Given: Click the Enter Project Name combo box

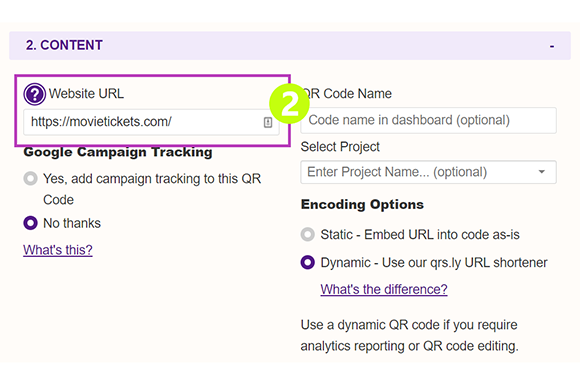Looking at the screenshot, I should click(428, 172).
